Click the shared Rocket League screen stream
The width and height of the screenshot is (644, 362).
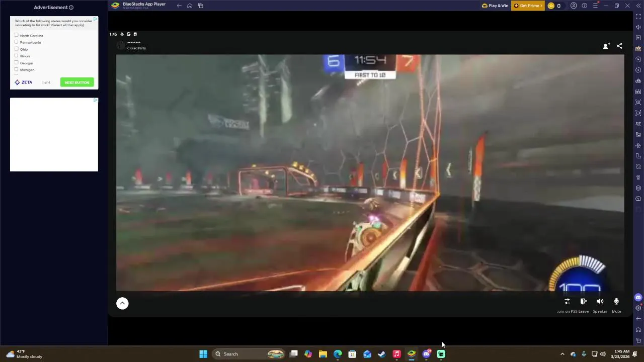pos(370,172)
